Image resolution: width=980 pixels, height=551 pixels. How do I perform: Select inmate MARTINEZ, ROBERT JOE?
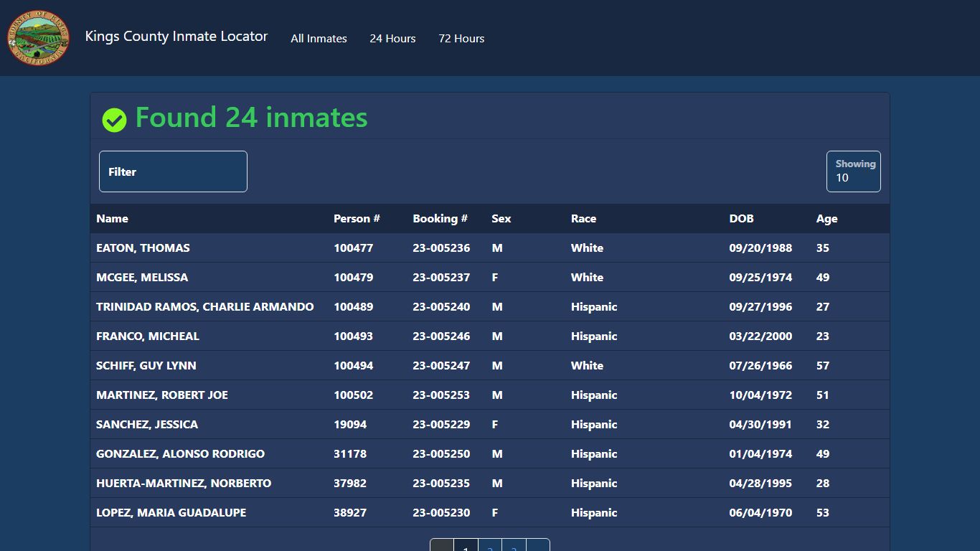point(162,395)
